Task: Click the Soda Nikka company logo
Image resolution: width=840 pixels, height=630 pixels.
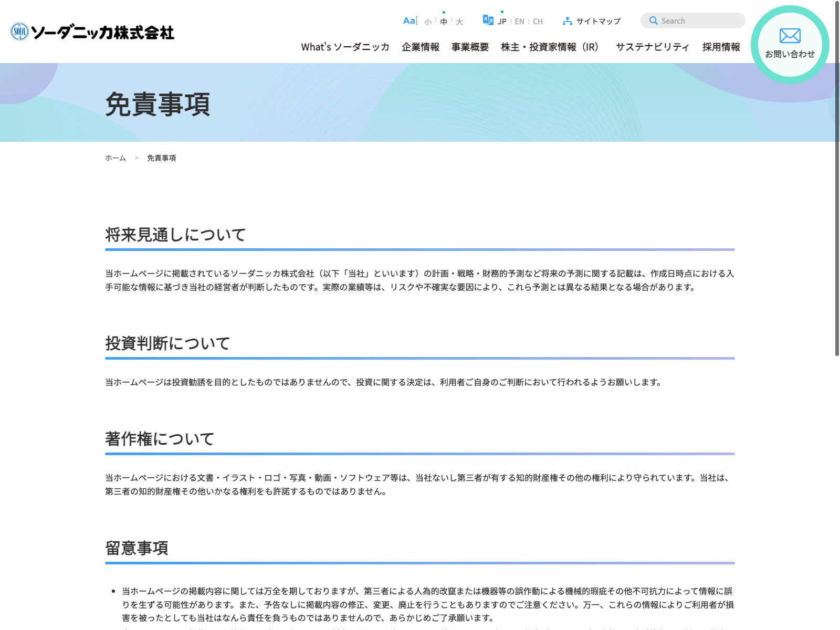Action: click(92, 33)
